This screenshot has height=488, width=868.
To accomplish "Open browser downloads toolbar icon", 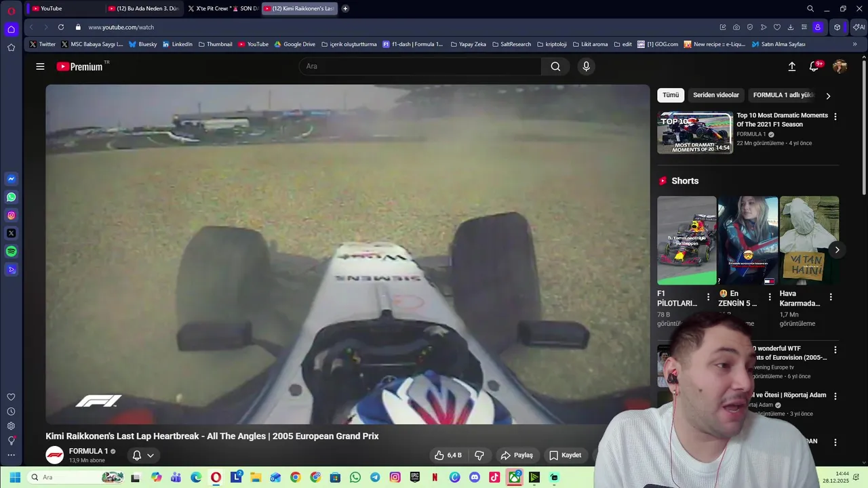I will pos(791,27).
